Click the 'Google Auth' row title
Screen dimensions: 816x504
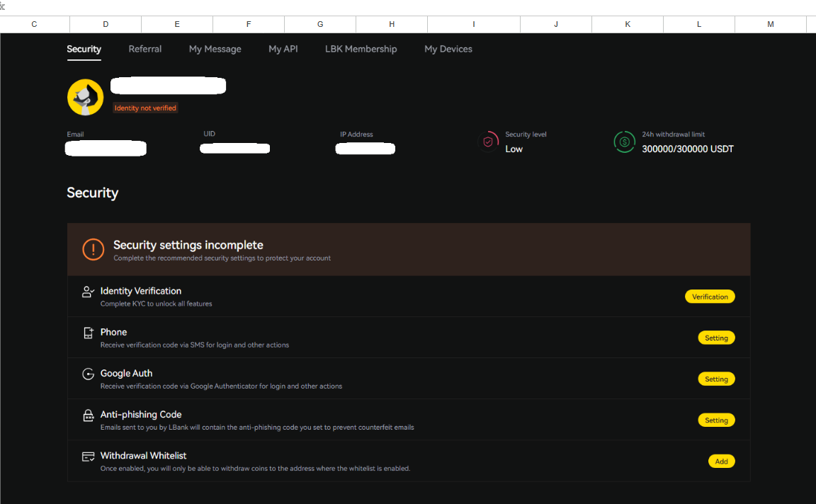tap(127, 373)
